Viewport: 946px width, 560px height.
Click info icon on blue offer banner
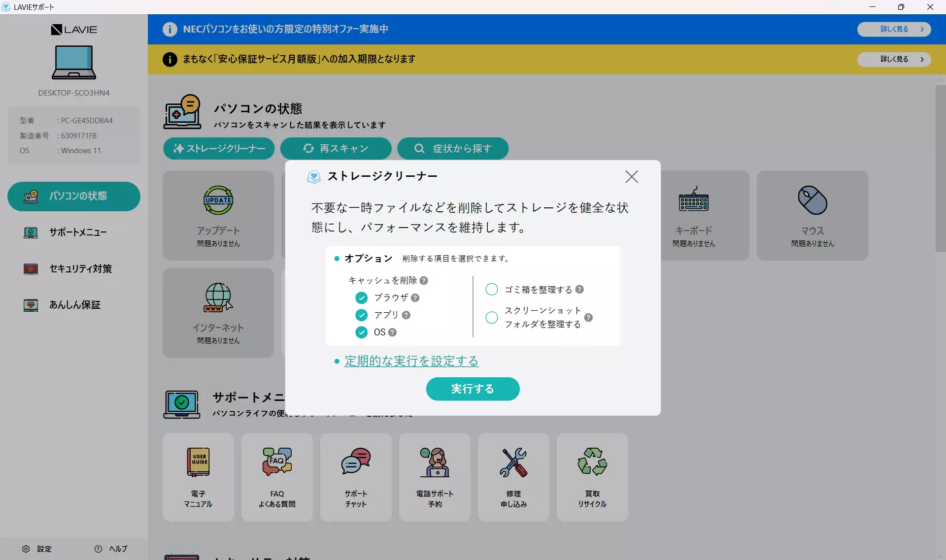(x=170, y=29)
